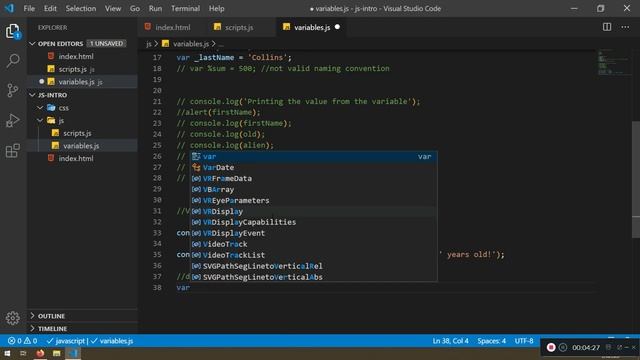The height and width of the screenshot is (360, 640).
Task: Click the class icon beside VarDate suggestion
Action: (x=196, y=167)
